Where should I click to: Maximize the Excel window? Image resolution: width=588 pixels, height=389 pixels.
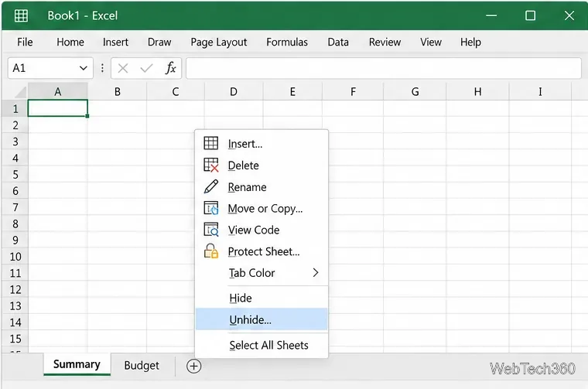pos(530,15)
